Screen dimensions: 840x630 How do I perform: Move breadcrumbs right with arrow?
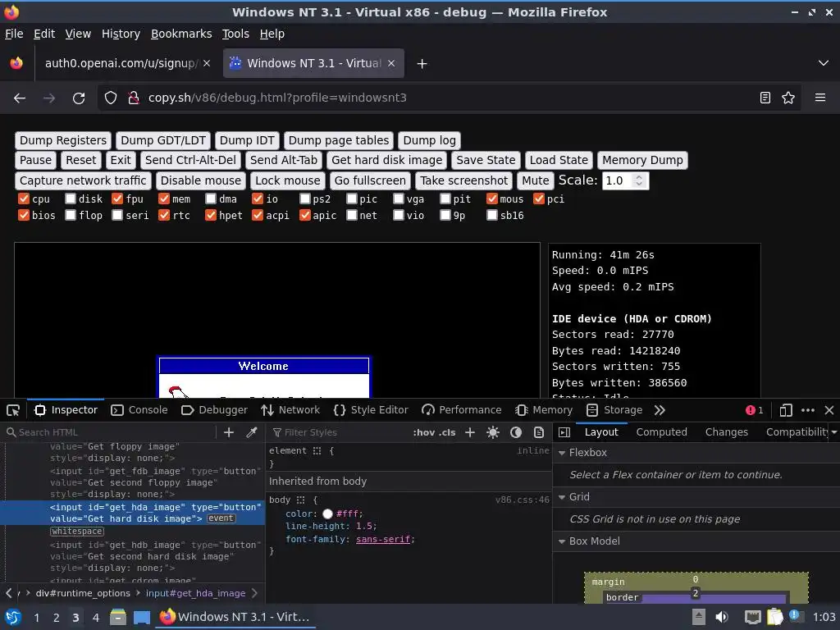pyautogui.click(x=254, y=593)
